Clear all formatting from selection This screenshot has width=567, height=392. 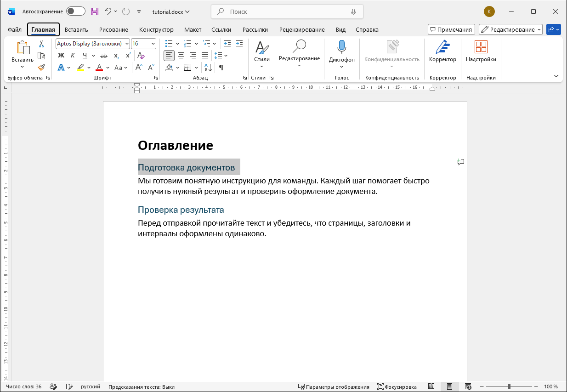pyautogui.click(x=141, y=56)
